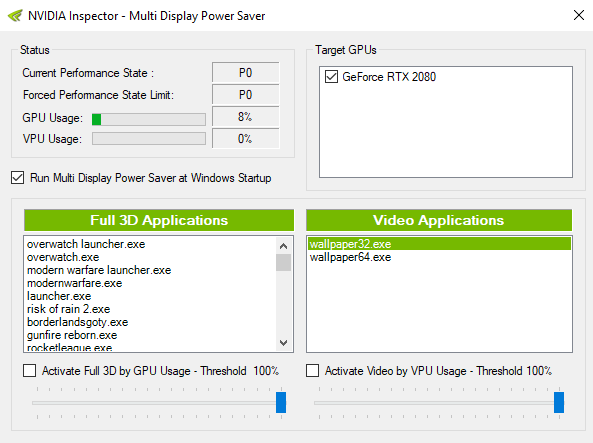Screen dimensions: 593x443
Task: Click the Video Applications header button
Action: click(x=439, y=220)
